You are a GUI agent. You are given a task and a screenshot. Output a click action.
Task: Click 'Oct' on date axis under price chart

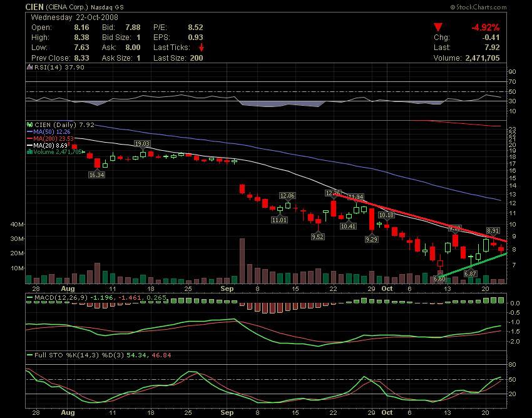[387, 288]
